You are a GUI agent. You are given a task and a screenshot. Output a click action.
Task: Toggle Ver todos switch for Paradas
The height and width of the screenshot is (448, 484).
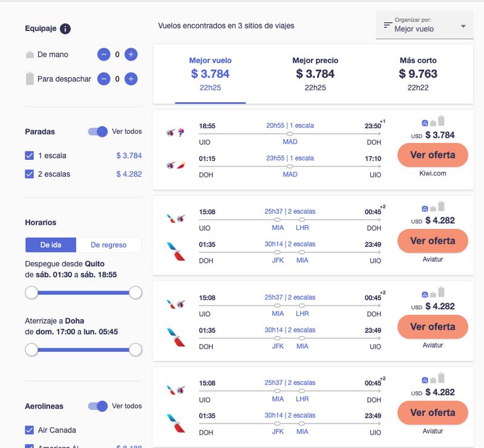pyautogui.click(x=98, y=131)
